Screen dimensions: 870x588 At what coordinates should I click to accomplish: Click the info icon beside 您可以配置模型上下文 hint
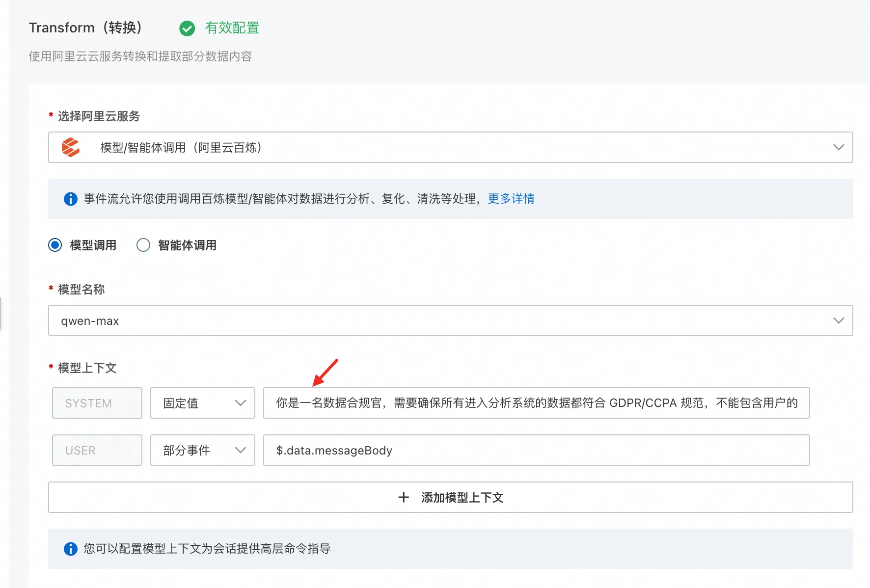[x=71, y=549]
